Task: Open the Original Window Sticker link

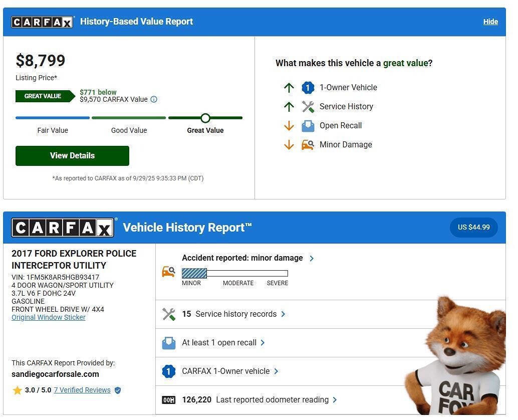Action: pyautogui.click(x=49, y=317)
